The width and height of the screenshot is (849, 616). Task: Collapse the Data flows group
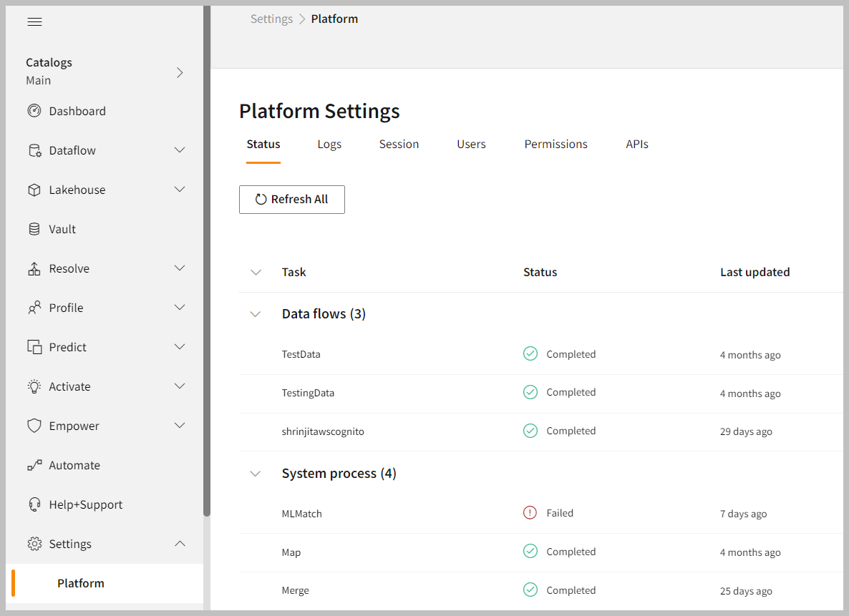tap(256, 314)
